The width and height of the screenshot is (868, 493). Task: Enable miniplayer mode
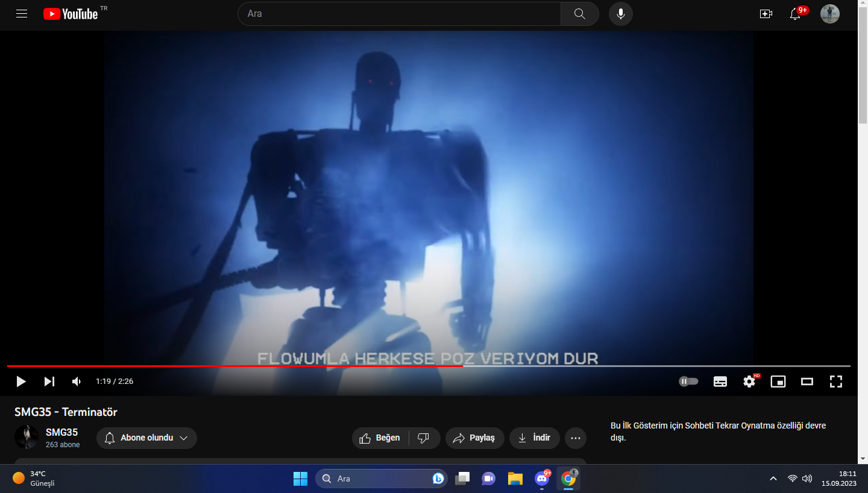point(778,382)
